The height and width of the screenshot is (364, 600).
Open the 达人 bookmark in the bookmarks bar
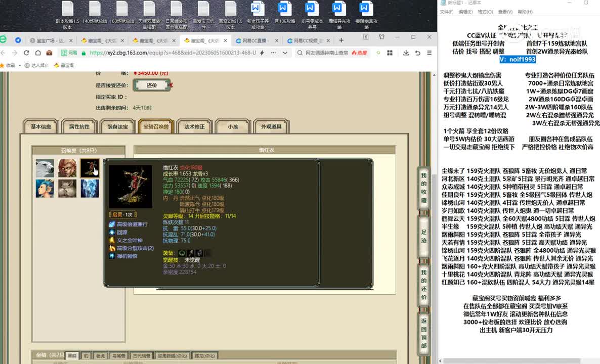point(36,65)
